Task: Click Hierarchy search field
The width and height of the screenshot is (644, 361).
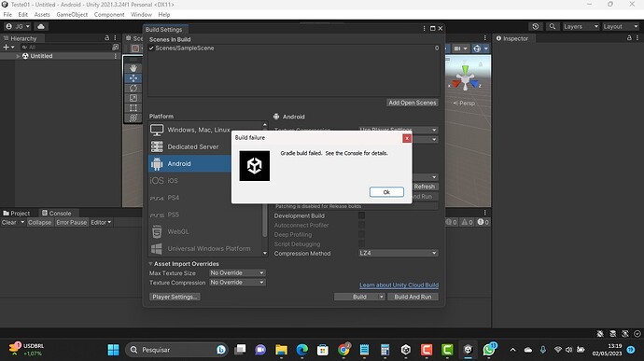Action: coord(65,48)
